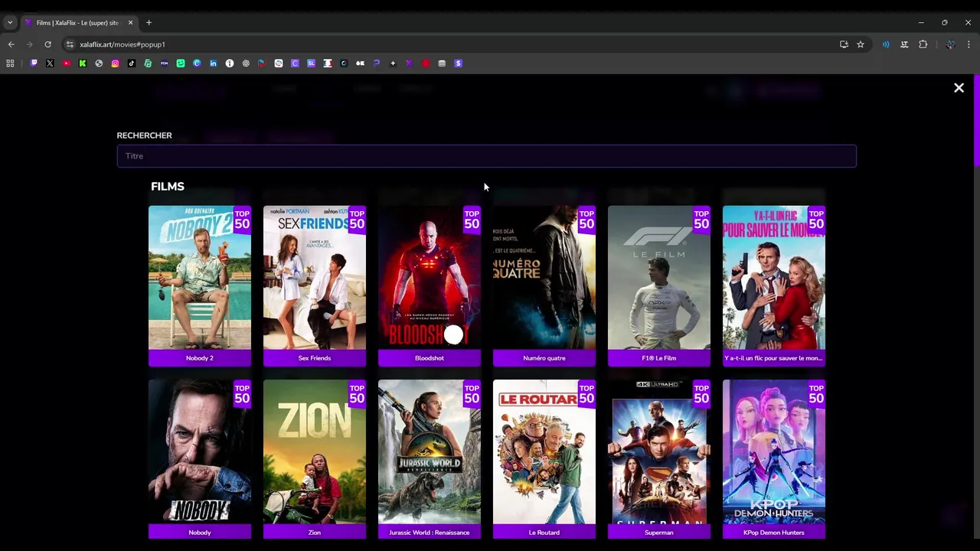The width and height of the screenshot is (980, 551).
Task: Bookmark this page with the star icon
Action: 861,44
